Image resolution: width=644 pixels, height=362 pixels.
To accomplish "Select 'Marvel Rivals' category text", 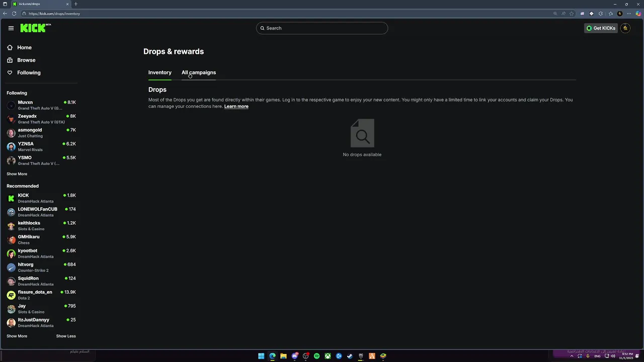I will [30, 150].
